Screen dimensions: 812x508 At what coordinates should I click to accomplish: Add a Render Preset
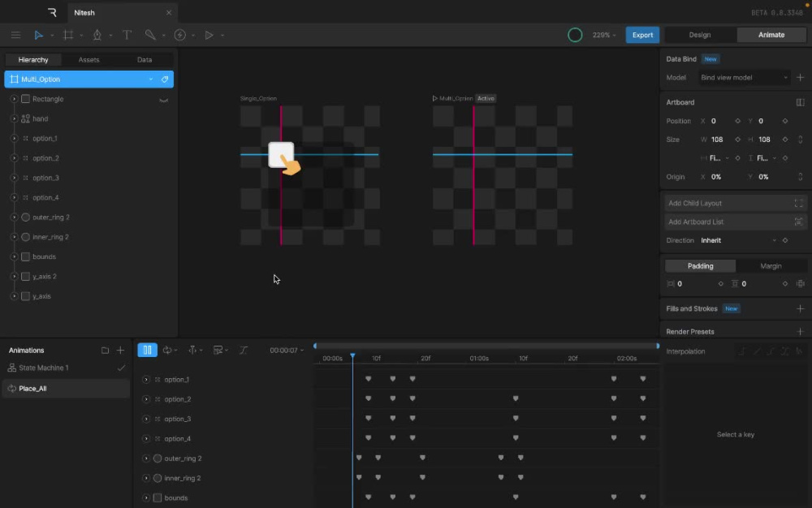click(800, 332)
